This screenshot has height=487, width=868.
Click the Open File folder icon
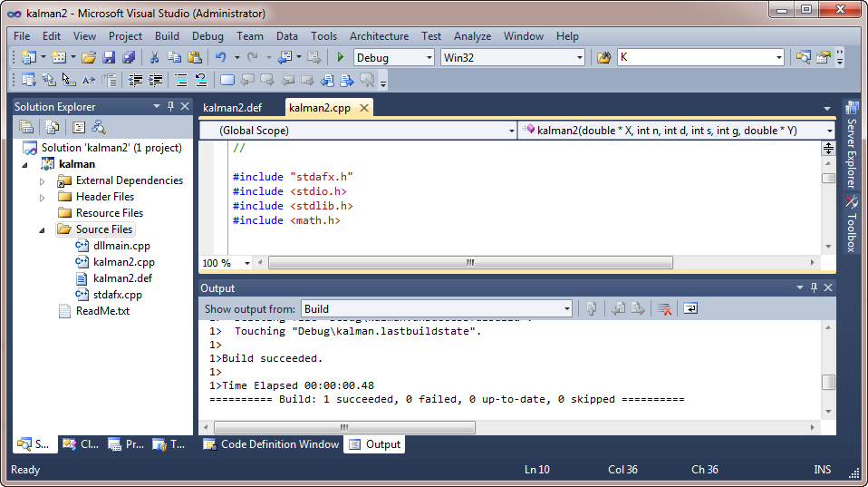(x=89, y=57)
